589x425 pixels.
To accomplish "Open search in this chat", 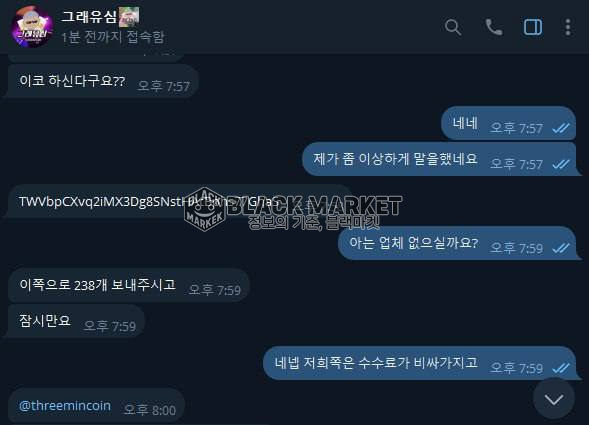I will 453,27.
